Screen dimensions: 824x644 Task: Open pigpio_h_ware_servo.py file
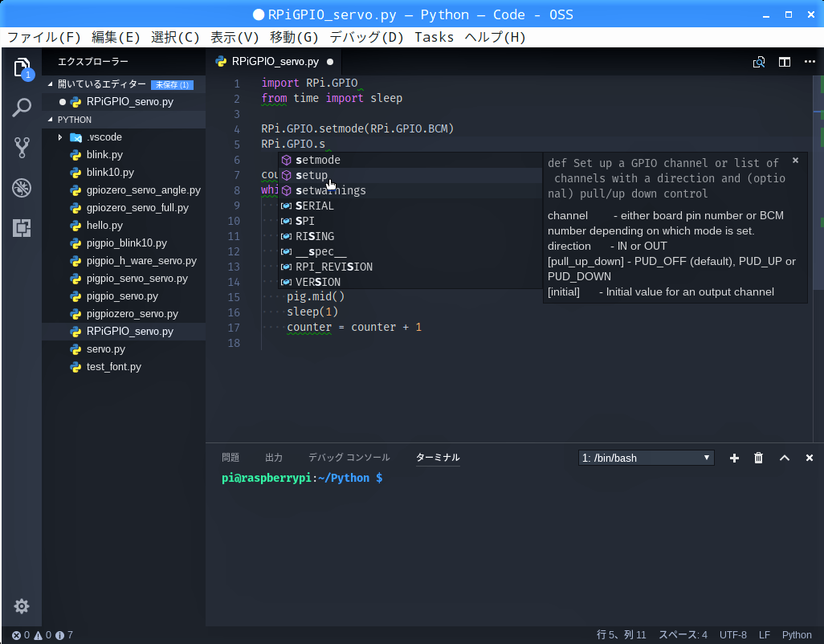[124, 261]
